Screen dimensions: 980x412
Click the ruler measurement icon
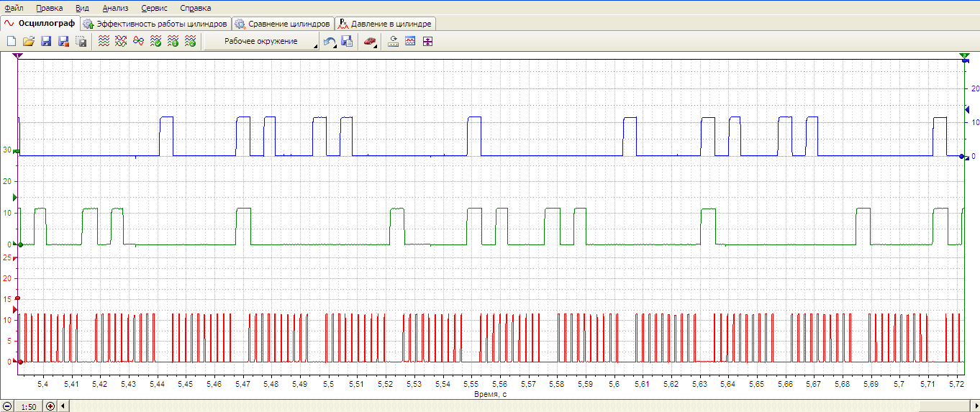[x=393, y=42]
